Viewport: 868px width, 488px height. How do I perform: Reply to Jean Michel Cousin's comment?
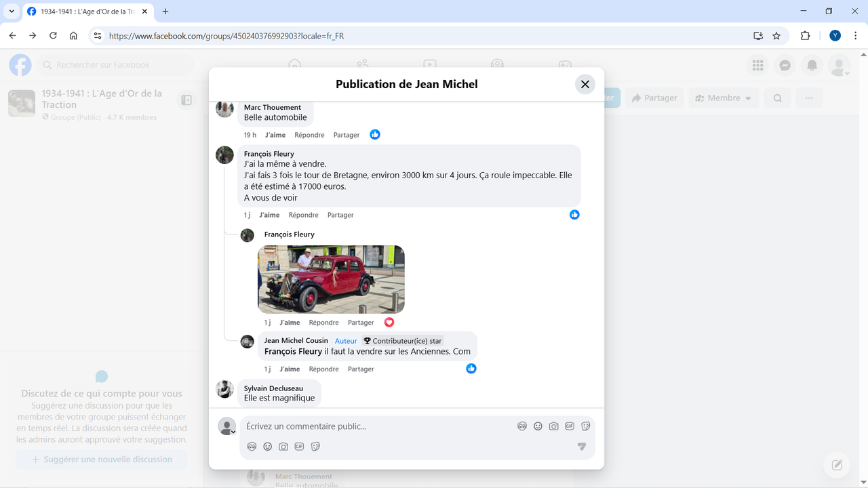(323, 369)
